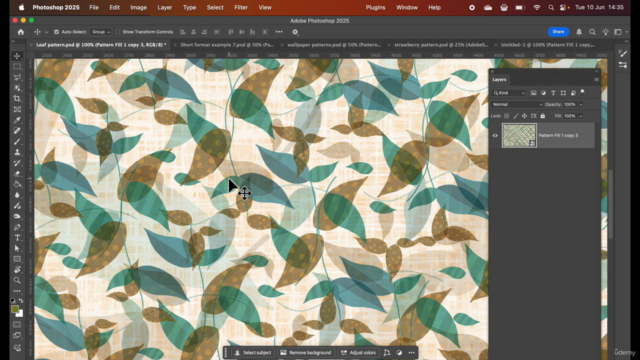This screenshot has width=640, height=360.
Task: Open the Layer menu
Action: (x=164, y=7)
